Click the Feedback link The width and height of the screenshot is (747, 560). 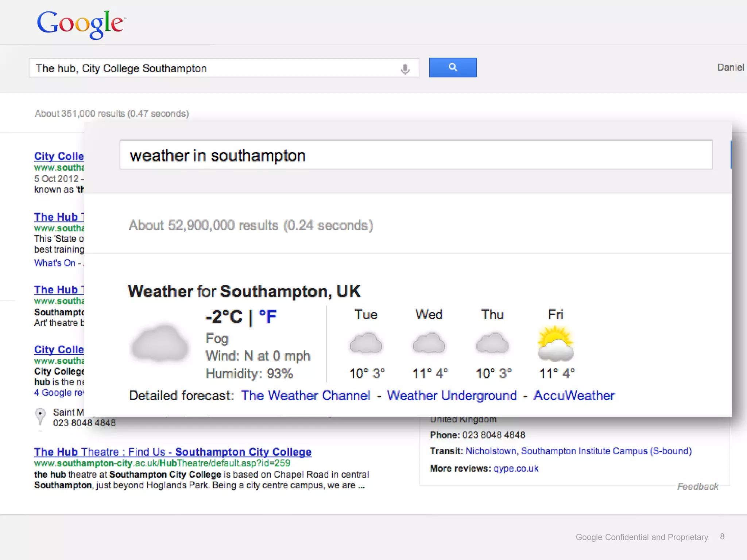pyautogui.click(x=697, y=486)
